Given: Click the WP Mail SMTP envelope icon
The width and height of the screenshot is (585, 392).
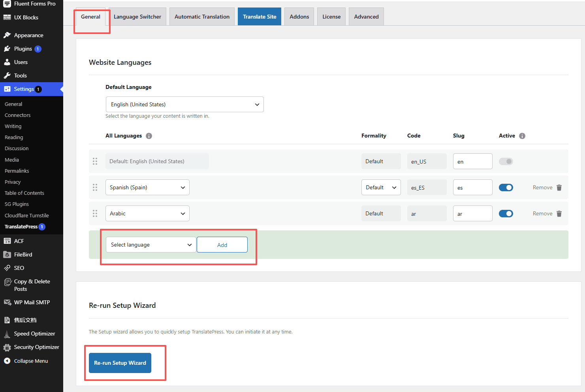Looking at the screenshot, I should click(x=7, y=302).
